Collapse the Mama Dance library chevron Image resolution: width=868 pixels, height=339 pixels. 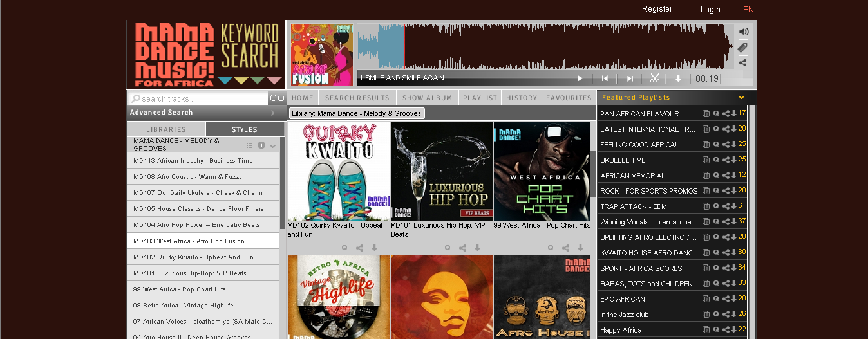point(273,145)
